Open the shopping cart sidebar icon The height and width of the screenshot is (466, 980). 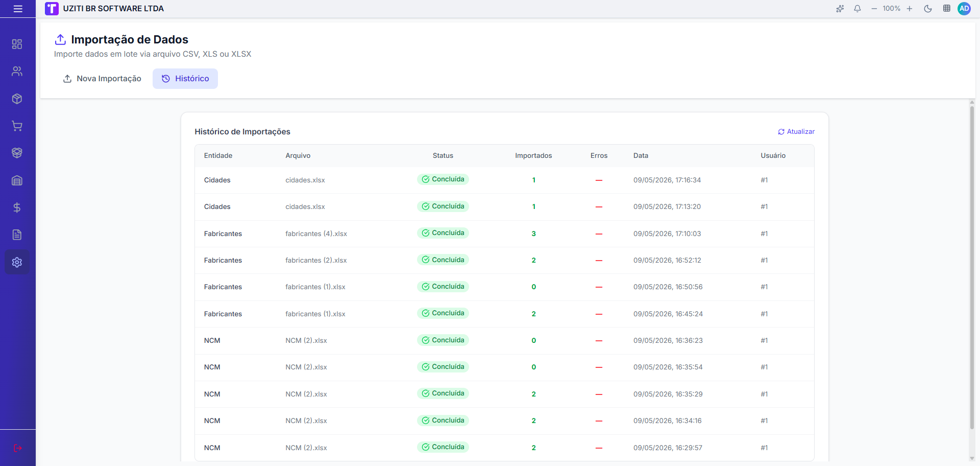[17, 126]
